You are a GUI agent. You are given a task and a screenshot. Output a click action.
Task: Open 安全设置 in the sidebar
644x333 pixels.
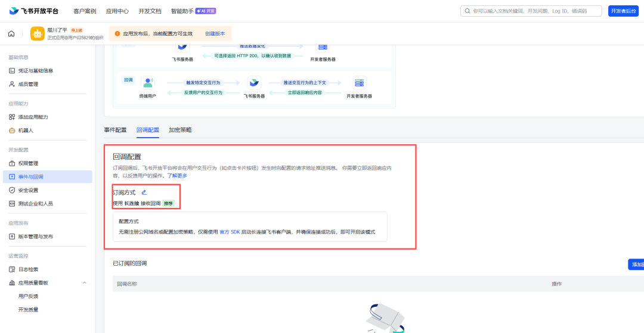point(28,190)
